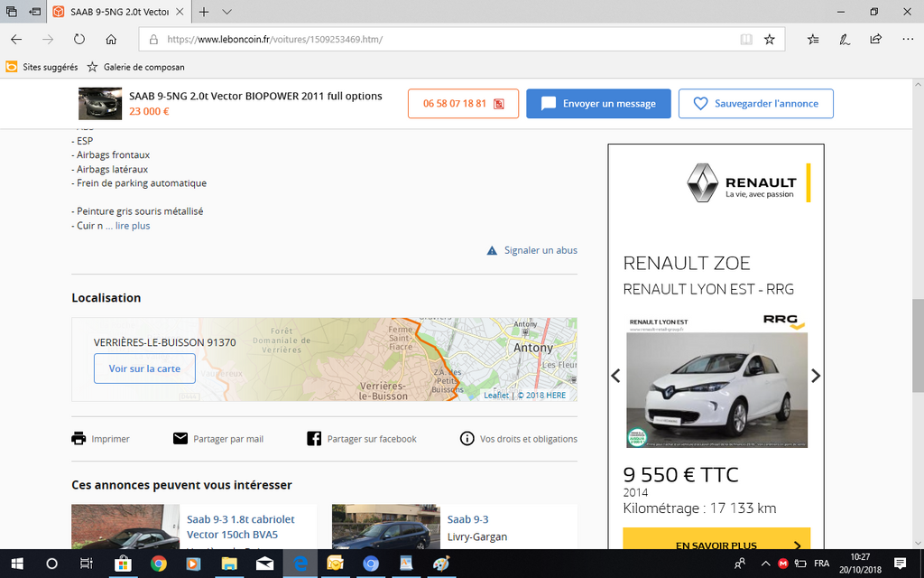Open a new browser tab

point(204,12)
